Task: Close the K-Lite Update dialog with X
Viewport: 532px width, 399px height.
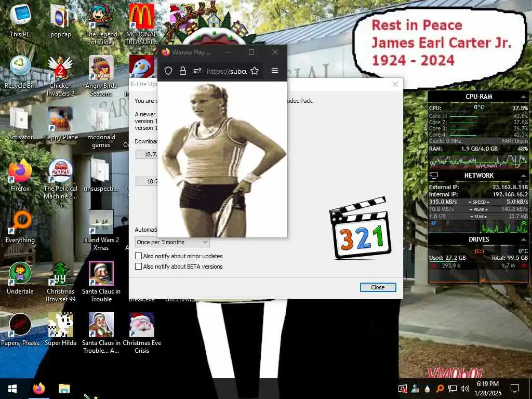Action: [x=395, y=85]
